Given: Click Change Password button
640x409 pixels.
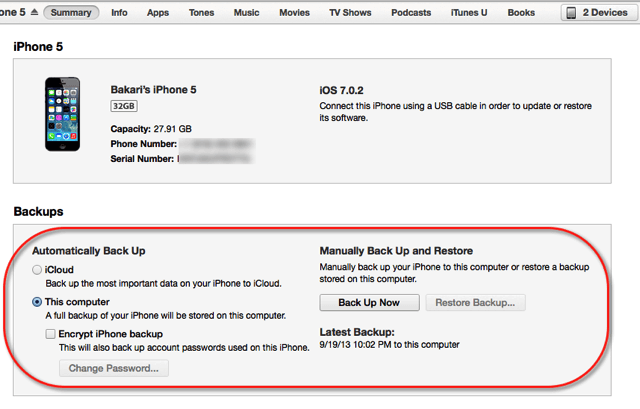Looking at the screenshot, I should coord(113,368).
